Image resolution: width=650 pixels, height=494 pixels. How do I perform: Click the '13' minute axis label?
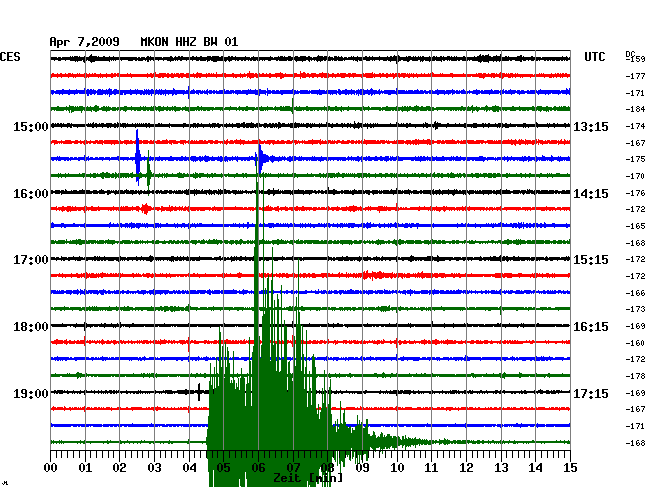[501, 468]
